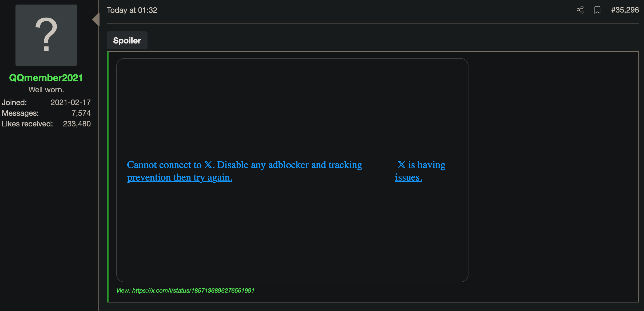The height and width of the screenshot is (311, 644).
Task: Click the 233,480 likes received count
Action: pyautogui.click(x=77, y=124)
